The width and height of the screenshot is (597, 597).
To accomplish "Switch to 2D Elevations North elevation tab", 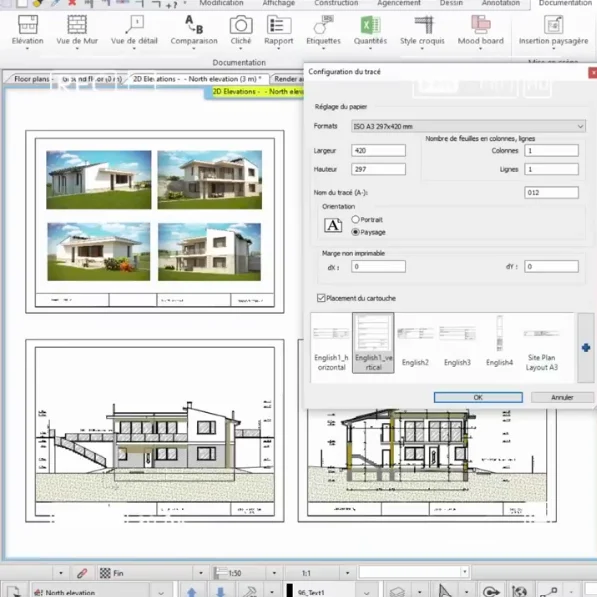I will tap(196, 79).
